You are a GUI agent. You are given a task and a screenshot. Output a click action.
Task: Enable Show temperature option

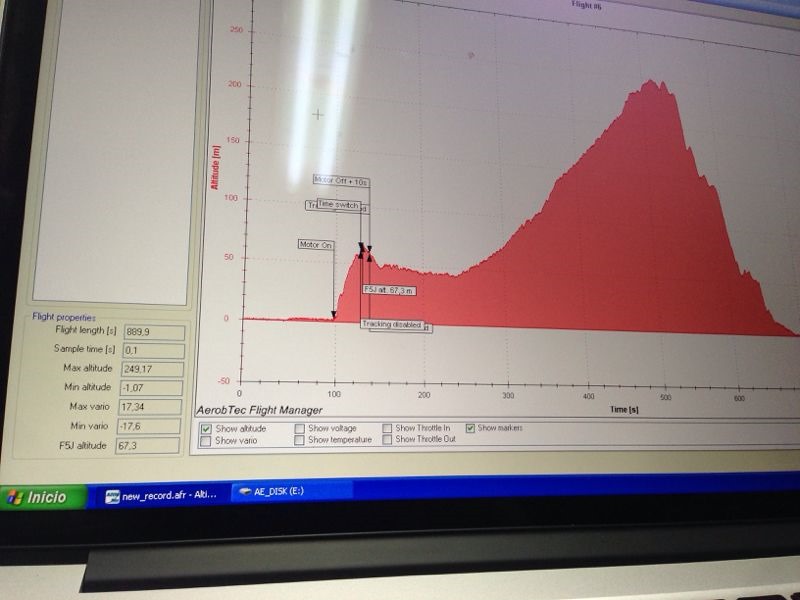[x=300, y=440]
